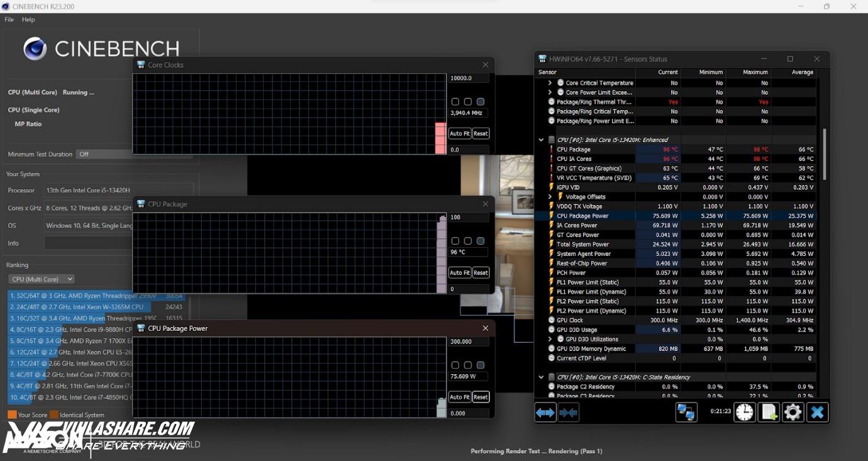Click lightning icon beside PCH Power

(x=552, y=273)
